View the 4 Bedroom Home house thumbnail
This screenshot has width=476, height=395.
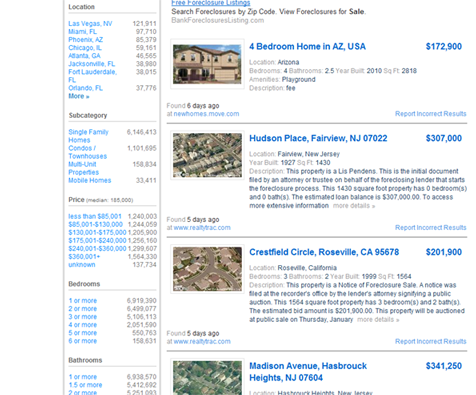(207, 64)
